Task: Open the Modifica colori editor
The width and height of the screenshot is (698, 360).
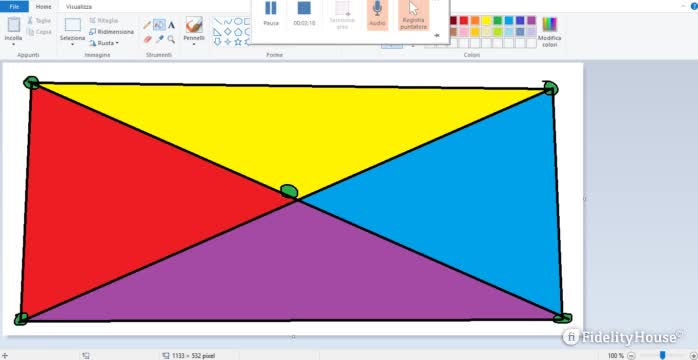Action: 550,32
